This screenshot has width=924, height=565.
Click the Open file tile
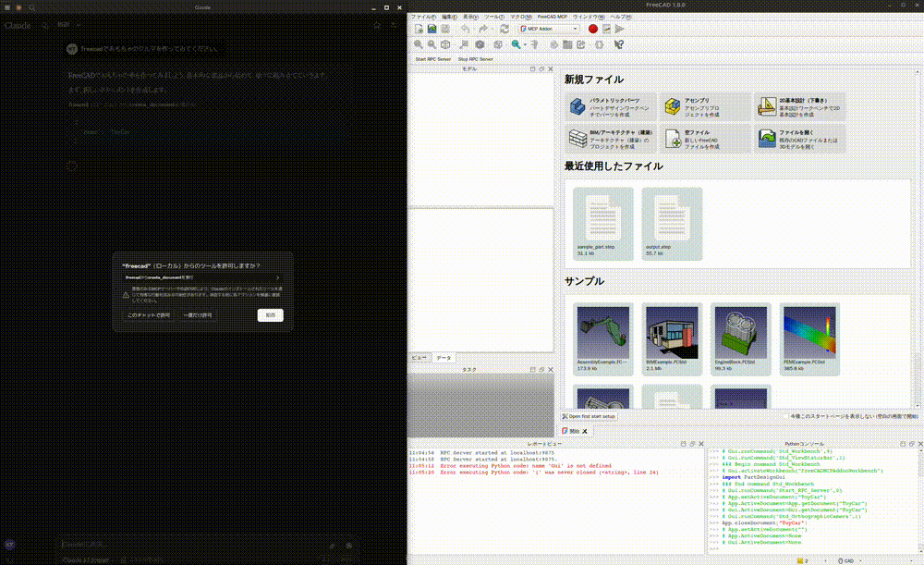point(798,139)
